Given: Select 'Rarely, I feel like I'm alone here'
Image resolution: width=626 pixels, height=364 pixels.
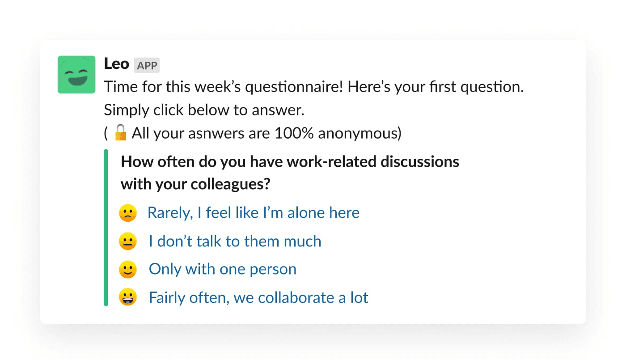Looking at the screenshot, I should [253, 212].
